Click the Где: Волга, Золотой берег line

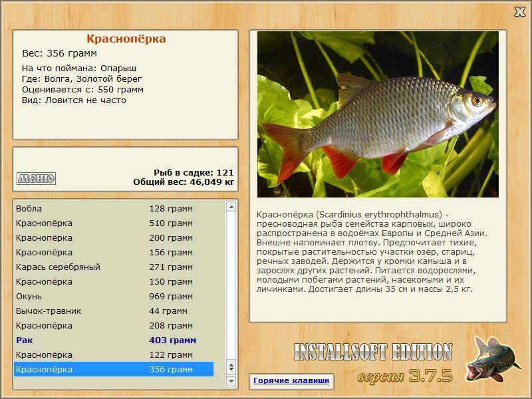point(82,79)
